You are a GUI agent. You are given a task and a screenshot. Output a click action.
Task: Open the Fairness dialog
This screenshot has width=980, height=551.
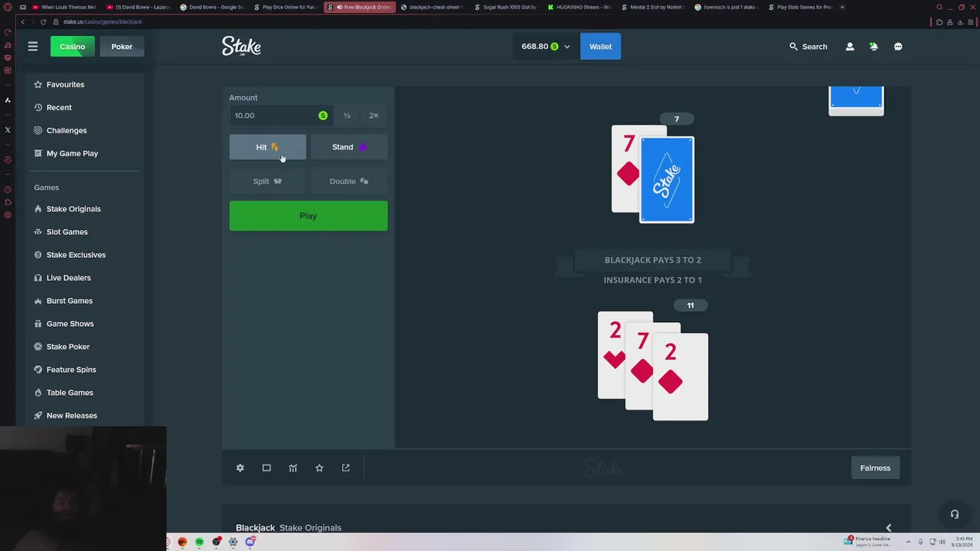pos(875,468)
